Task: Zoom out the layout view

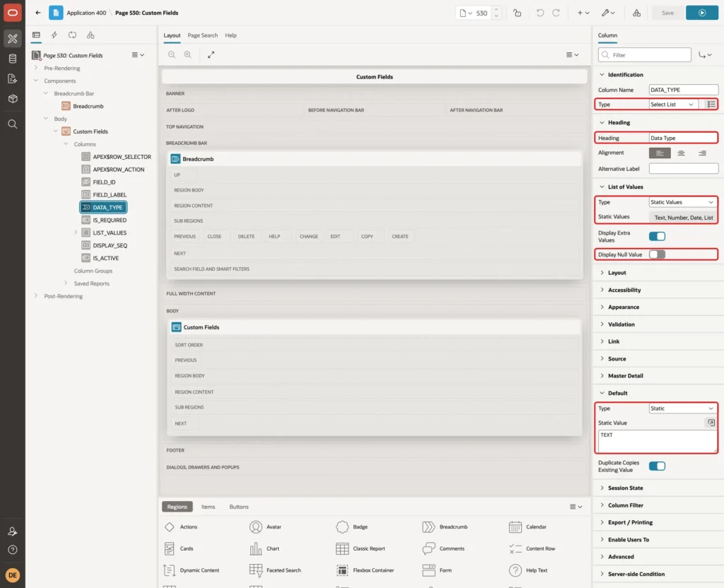Action: point(172,54)
